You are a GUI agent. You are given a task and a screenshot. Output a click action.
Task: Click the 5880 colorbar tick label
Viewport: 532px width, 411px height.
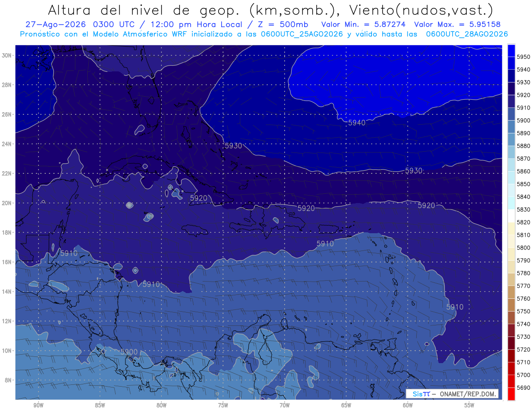pos(524,146)
